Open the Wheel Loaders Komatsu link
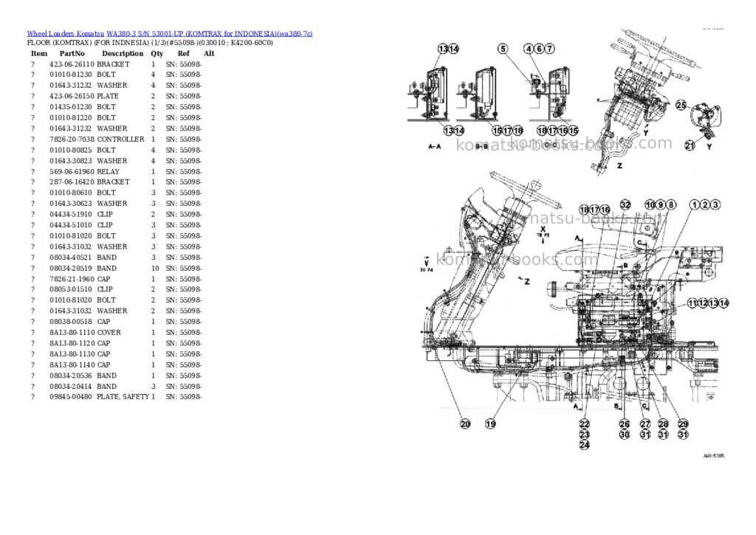 coord(65,34)
